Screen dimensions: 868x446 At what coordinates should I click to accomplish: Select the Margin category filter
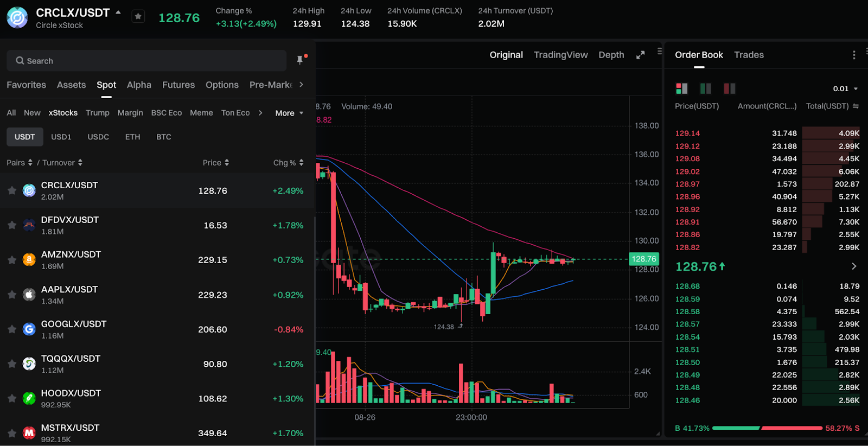pos(130,113)
